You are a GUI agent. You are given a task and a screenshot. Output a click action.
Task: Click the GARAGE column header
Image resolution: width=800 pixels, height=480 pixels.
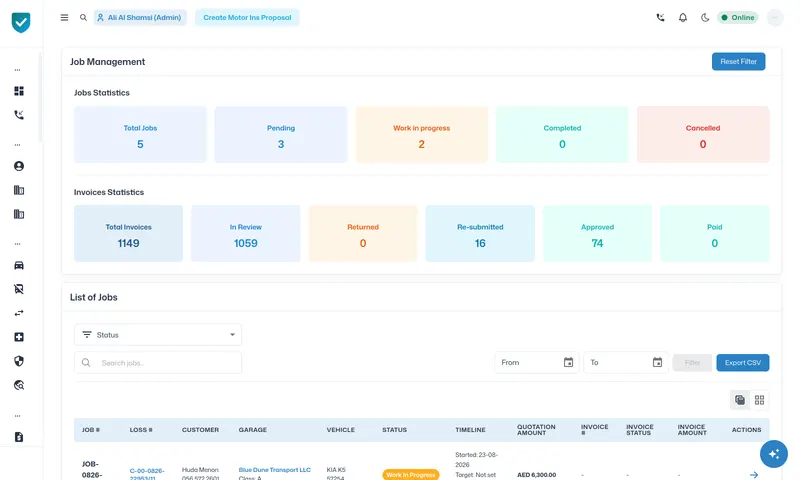pyautogui.click(x=253, y=430)
